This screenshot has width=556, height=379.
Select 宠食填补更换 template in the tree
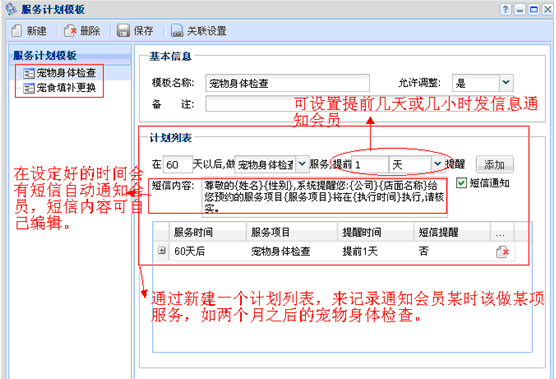coord(60,88)
